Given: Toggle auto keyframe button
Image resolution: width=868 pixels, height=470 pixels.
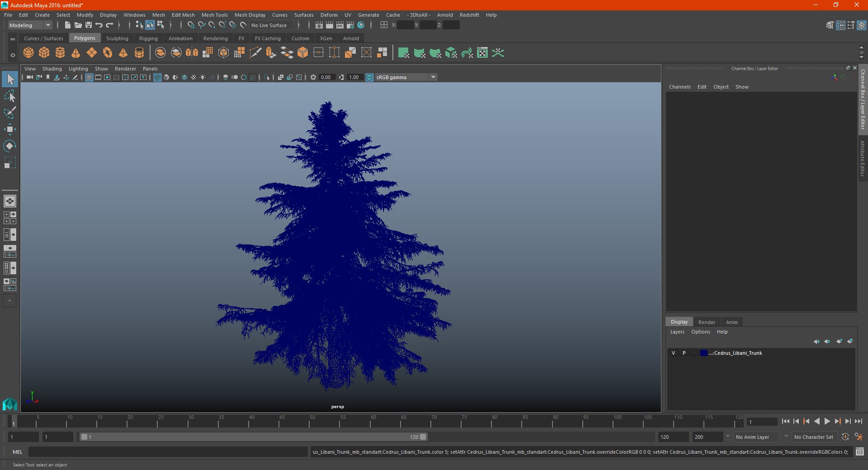Looking at the screenshot, I should (845, 437).
